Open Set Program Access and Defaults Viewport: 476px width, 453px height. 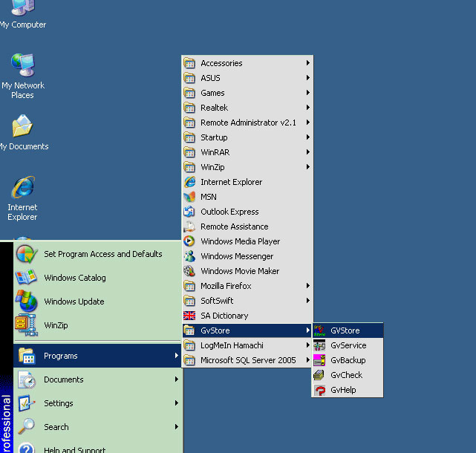point(97,254)
